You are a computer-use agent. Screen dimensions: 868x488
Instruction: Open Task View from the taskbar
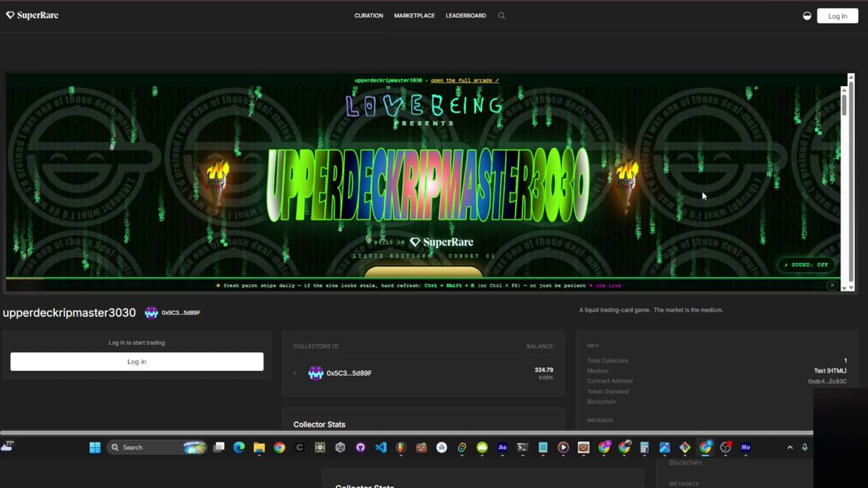[x=219, y=448]
